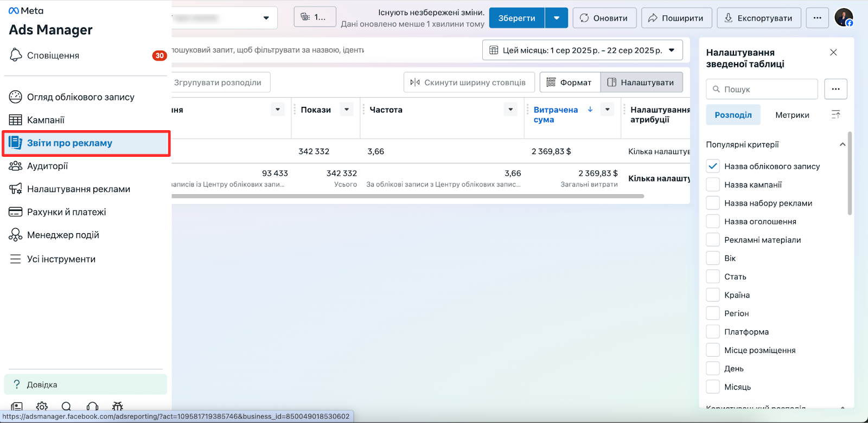Click the Менеджер подій sidebar icon
Screen dimensions: 868x423
pos(15,235)
